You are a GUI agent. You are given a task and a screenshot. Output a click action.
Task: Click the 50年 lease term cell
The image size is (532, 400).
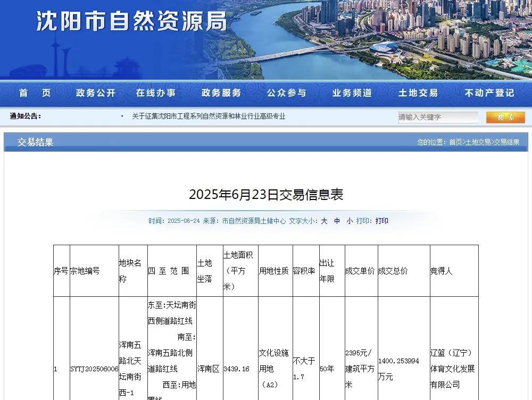[x=327, y=369]
